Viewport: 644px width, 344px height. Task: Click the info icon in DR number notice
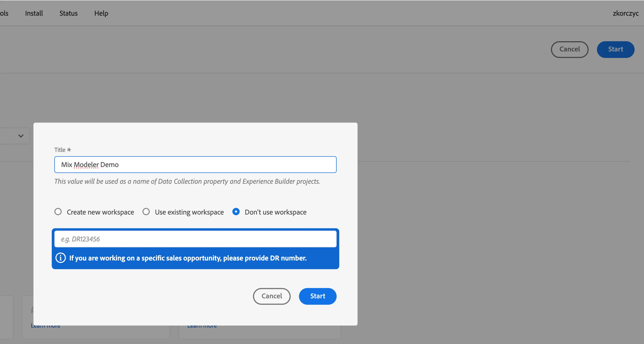pos(61,258)
